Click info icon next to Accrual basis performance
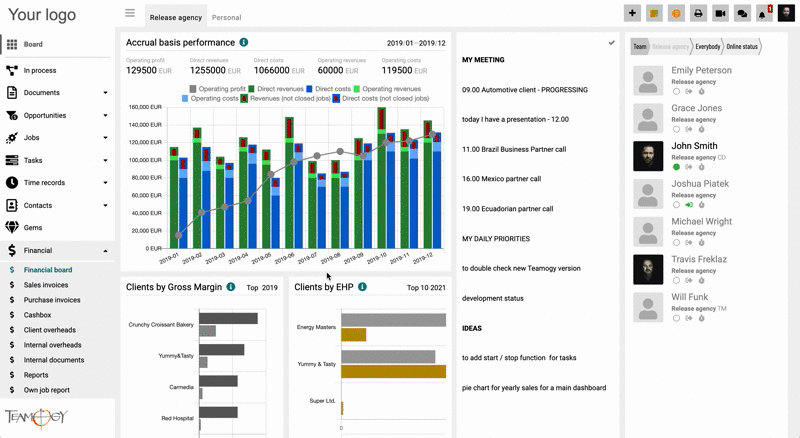Screen dimensions: 800x438 244,42
